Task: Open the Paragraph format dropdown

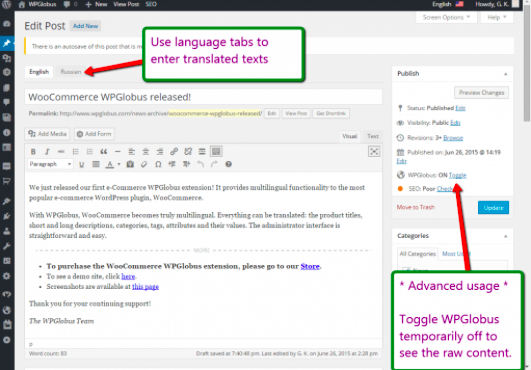Action: 50,164
